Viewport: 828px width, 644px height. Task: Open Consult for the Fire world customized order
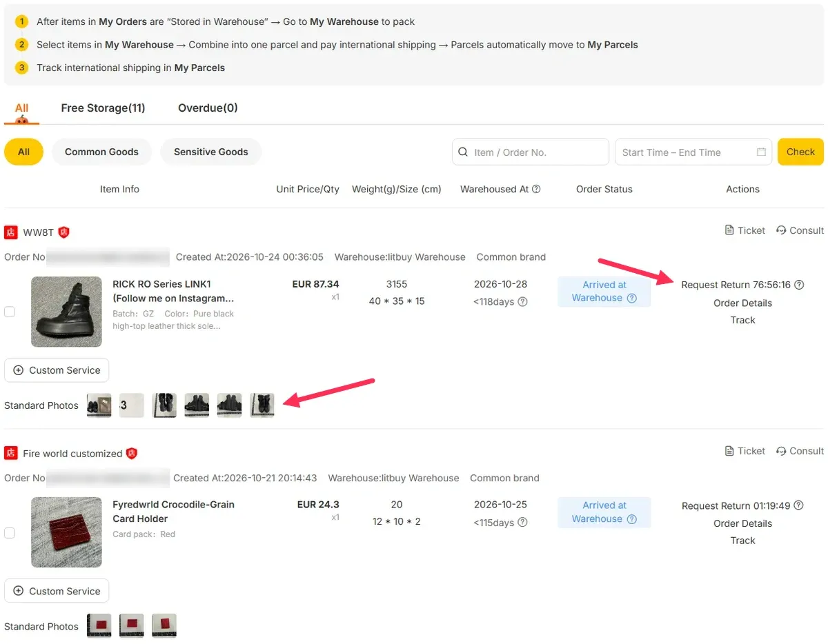pyautogui.click(x=800, y=451)
